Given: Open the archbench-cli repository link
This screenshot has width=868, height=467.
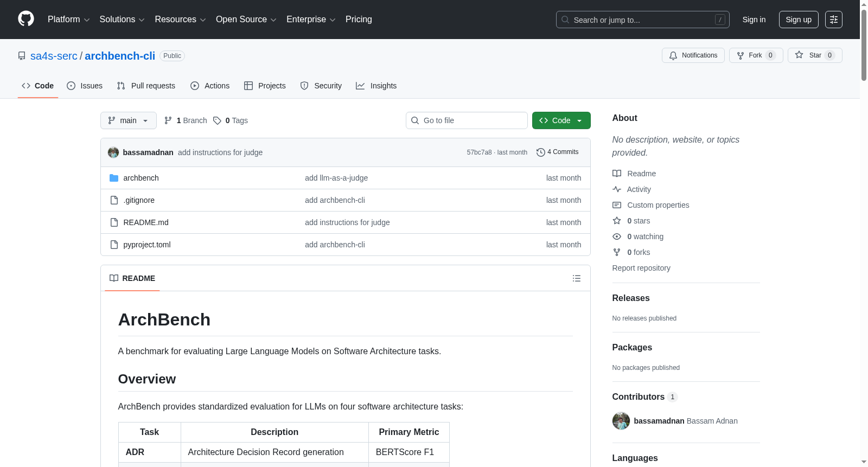Looking at the screenshot, I should [x=120, y=56].
